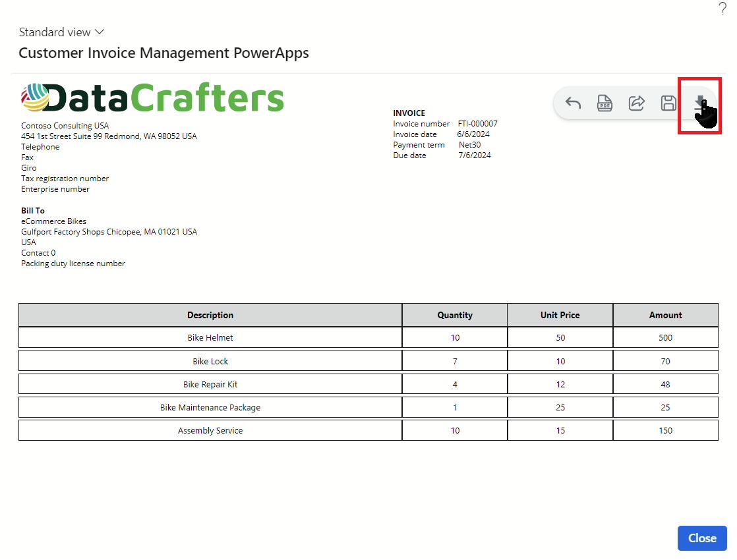Select the Assembly Service description cell

(210, 431)
